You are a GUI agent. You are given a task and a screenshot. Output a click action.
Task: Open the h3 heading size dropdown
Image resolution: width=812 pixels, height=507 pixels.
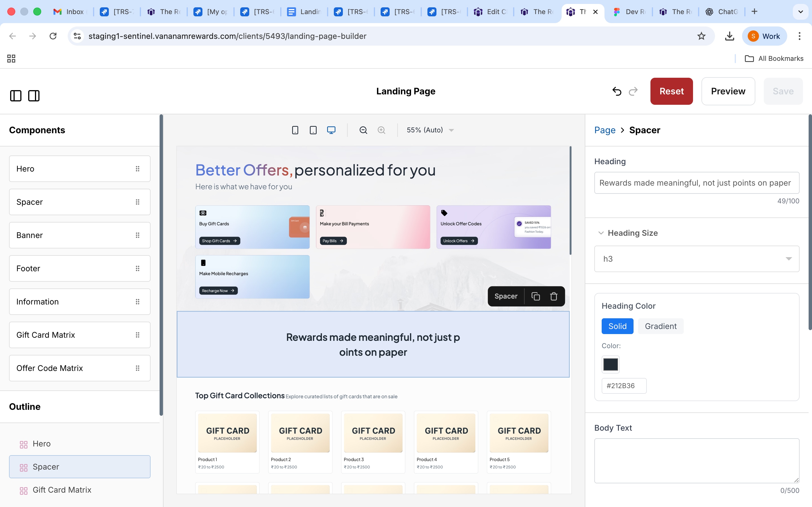click(x=697, y=259)
